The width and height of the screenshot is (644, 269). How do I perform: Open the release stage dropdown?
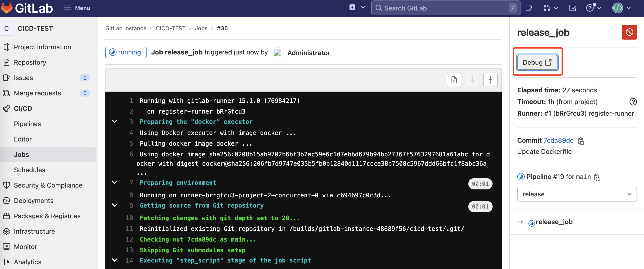(576, 194)
